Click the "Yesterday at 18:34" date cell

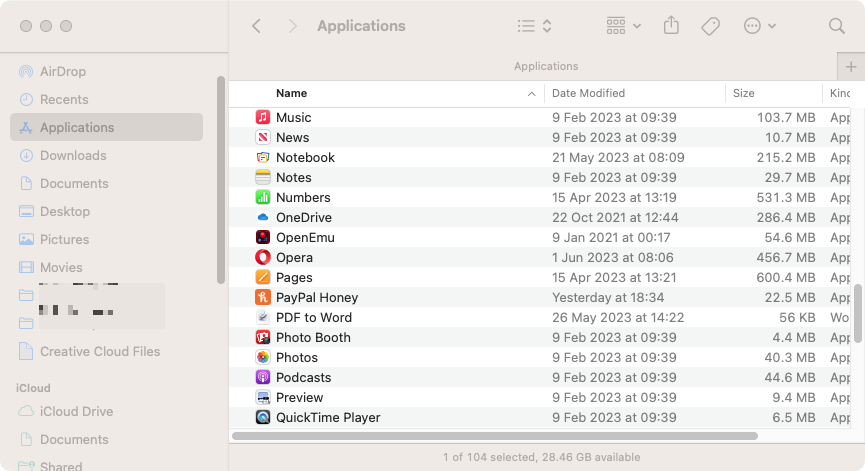tap(608, 297)
